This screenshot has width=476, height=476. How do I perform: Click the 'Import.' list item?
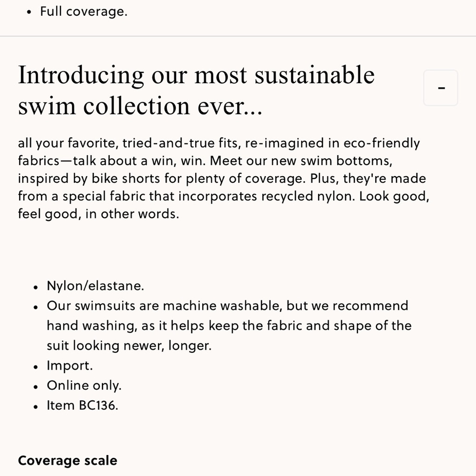[x=70, y=365]
